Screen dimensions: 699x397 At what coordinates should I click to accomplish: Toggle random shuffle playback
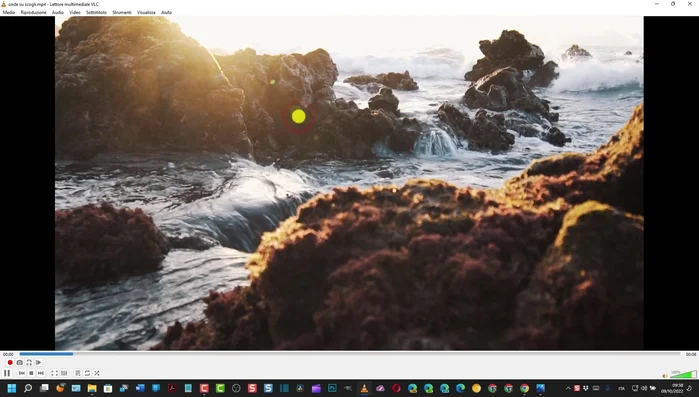coord(97,373)
